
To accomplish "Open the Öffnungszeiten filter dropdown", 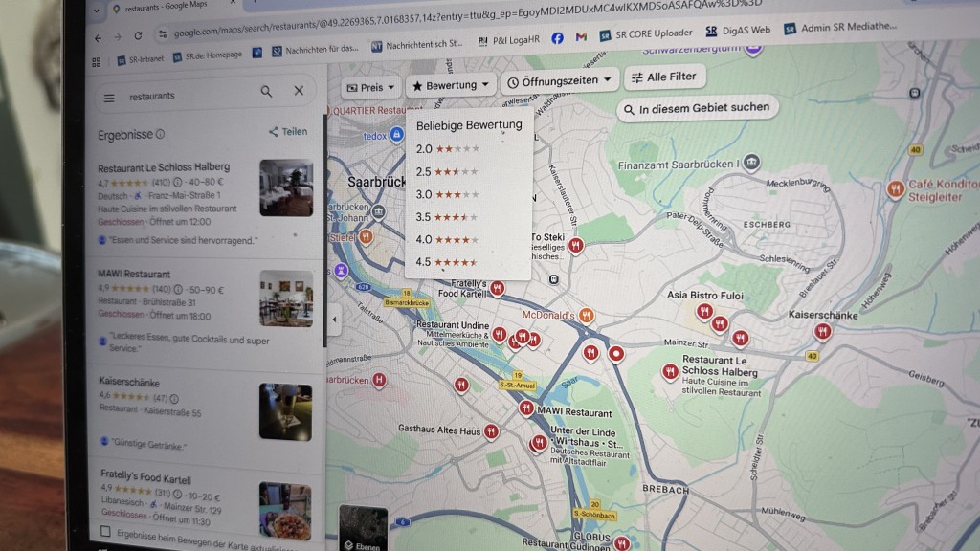I will tap(559, 82).
